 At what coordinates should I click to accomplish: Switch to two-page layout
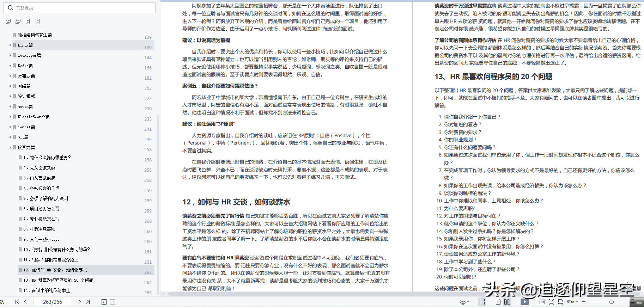click(507, 302)
